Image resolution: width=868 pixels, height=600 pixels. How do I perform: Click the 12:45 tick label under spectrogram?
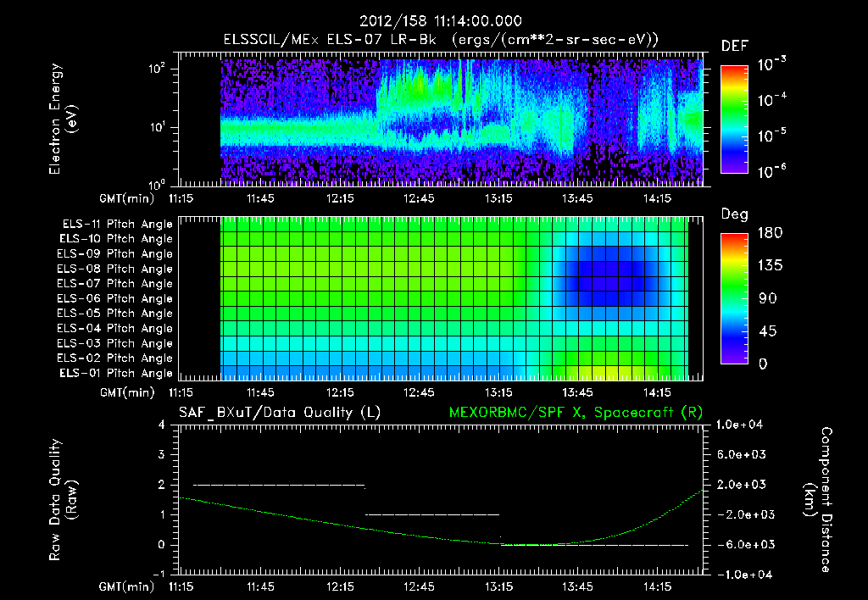pyautogui.click(x=419, y=198)
